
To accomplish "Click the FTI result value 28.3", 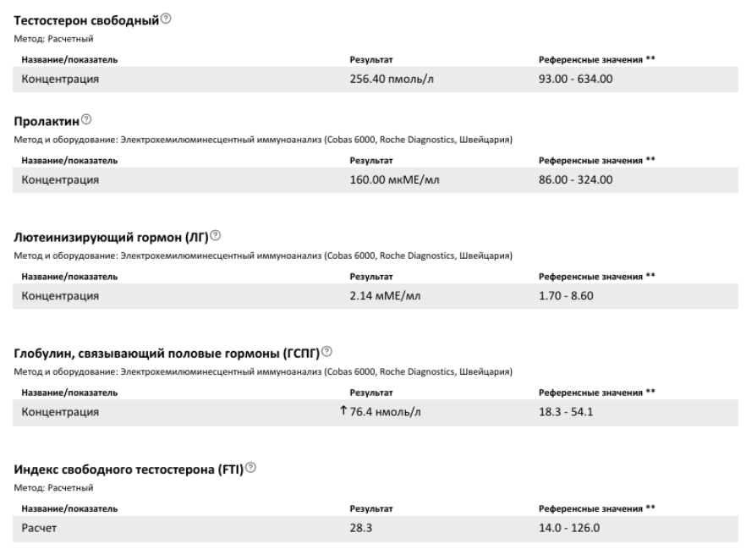I will [x=362, y=528].
